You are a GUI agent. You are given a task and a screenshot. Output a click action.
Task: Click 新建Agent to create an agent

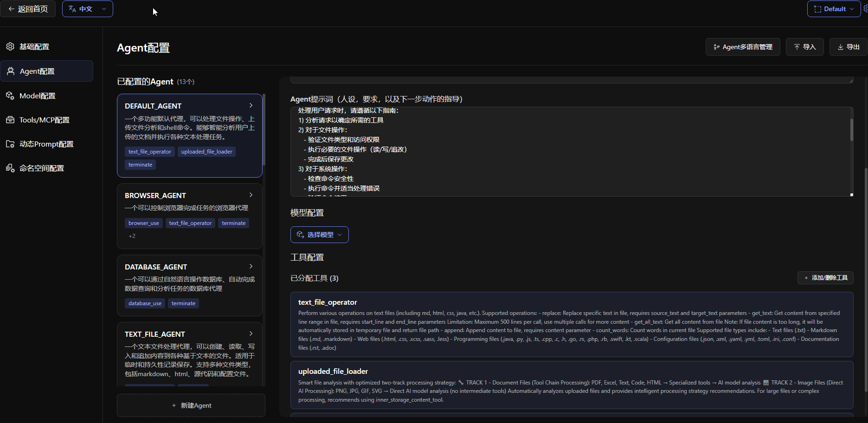(x=191, y=405)
